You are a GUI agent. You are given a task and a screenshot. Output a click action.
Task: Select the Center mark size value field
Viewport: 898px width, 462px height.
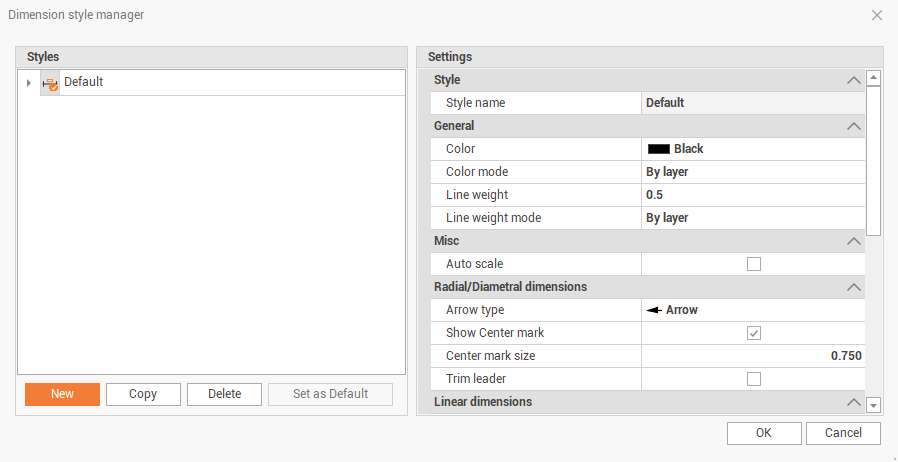pos(752,356)
